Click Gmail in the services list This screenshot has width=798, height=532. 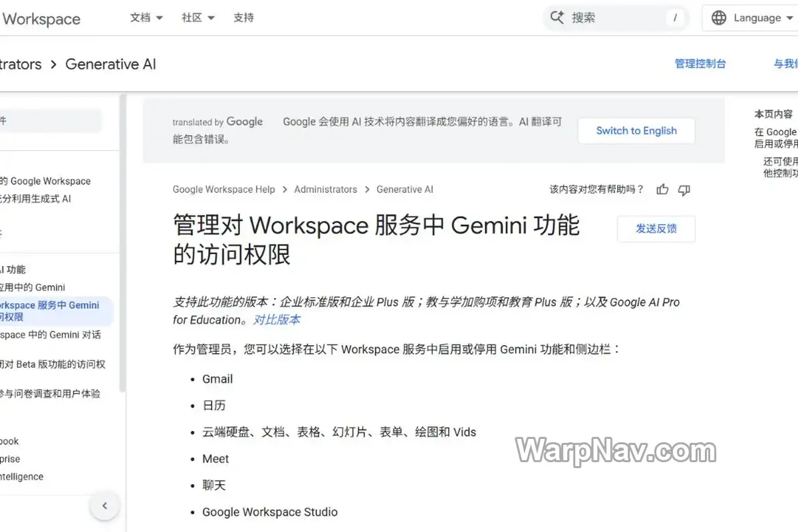click(x=217, y=379)
